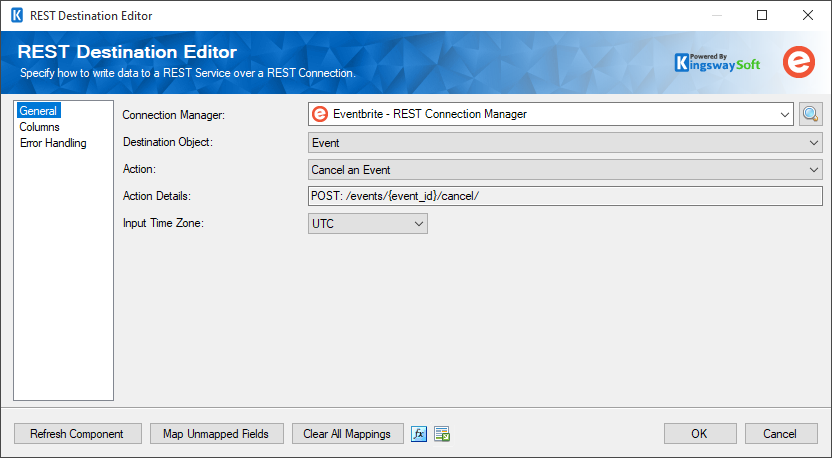Select the General page in the sidebar
The height and width of the screenshot is (458, 832).
point(38,111)
